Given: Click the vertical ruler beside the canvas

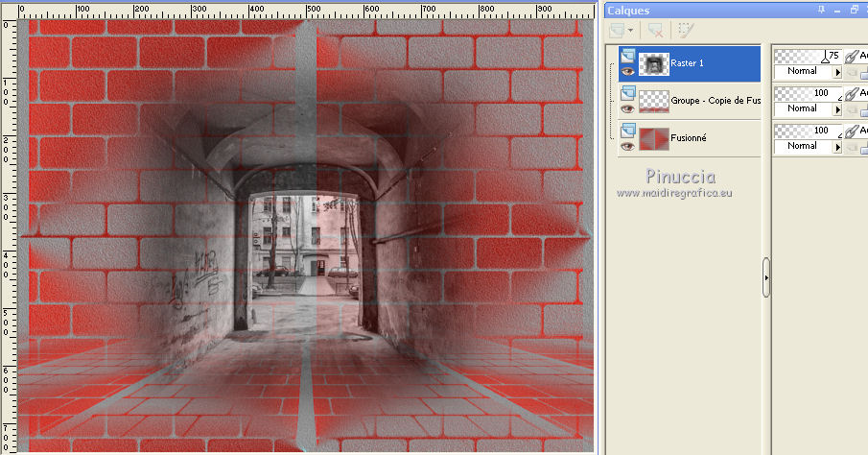Looking at the screenshot, I should pos(9,235).
